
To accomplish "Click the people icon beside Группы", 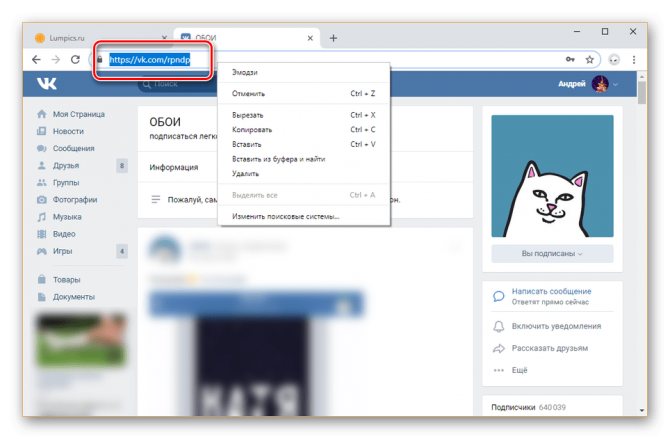I will 41,183.
